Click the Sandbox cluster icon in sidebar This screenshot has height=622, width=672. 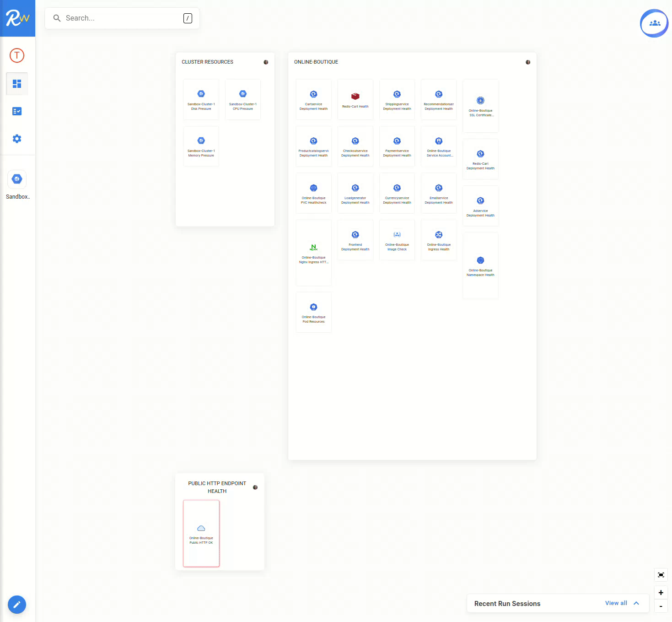pos(17,178)
